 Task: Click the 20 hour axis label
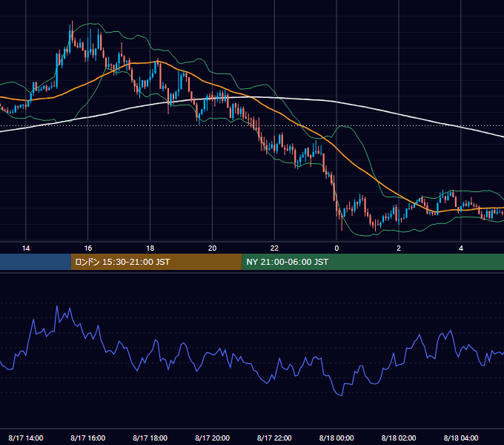212,248
